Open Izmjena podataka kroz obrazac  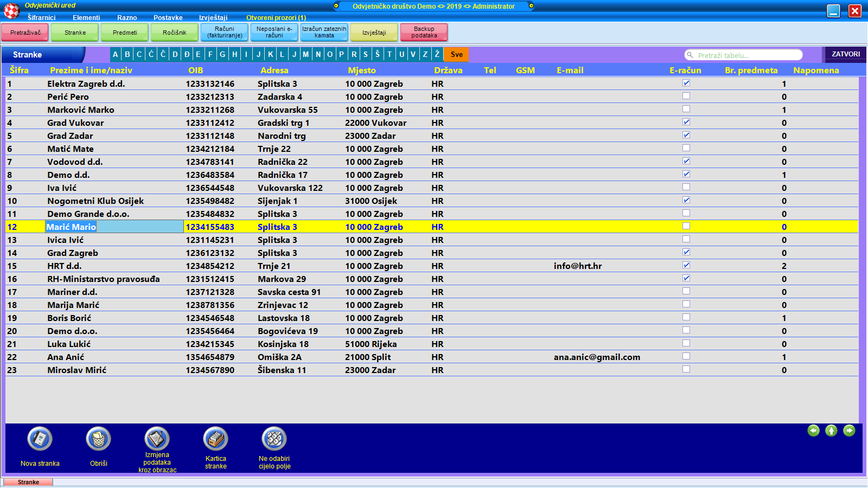(157, 439)
